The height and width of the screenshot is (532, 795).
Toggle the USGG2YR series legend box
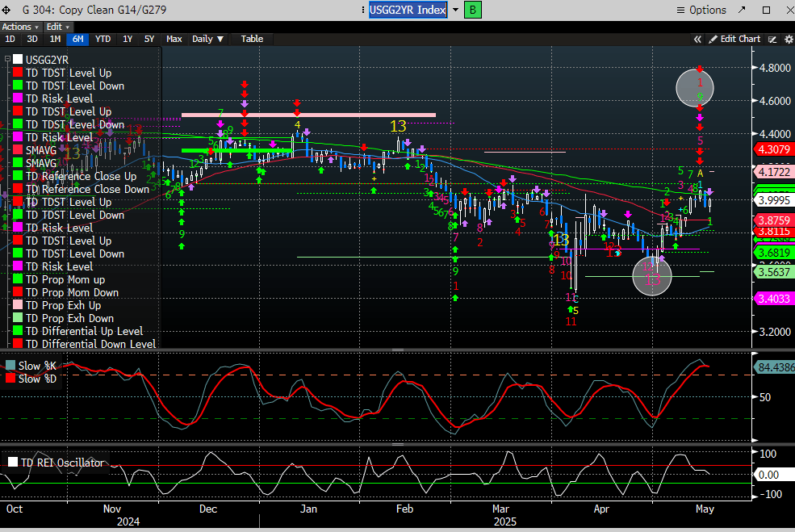18,60
